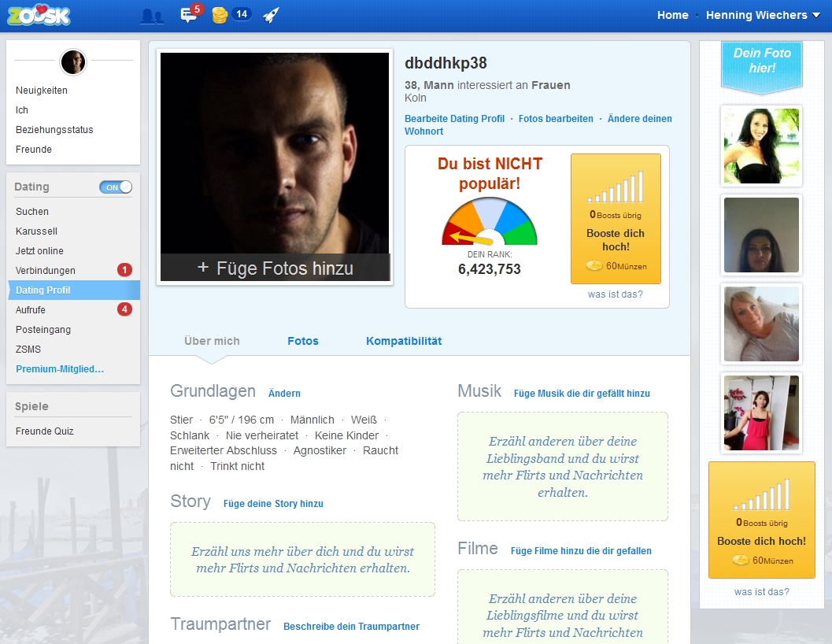This screenshot has width=832, height=644.
Task: Open the coins balance icon showing 14
Action: 231,14
